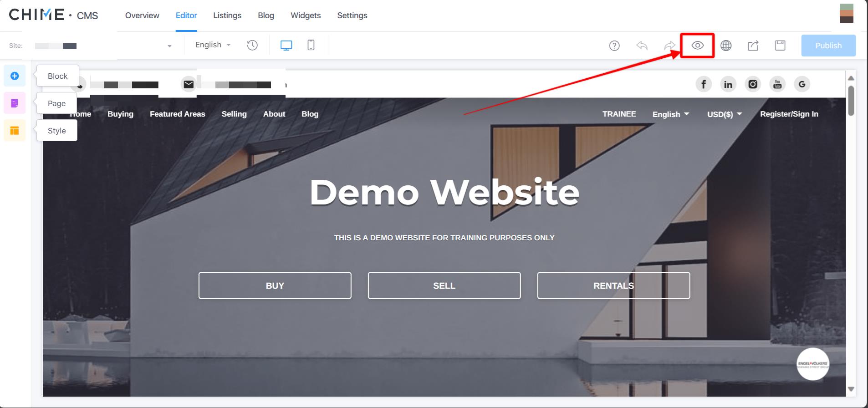Click the email envelope icon
Image resolution: width=868 pixels, height=408 pixels.
pyautogui.click(x=189, y=84)
